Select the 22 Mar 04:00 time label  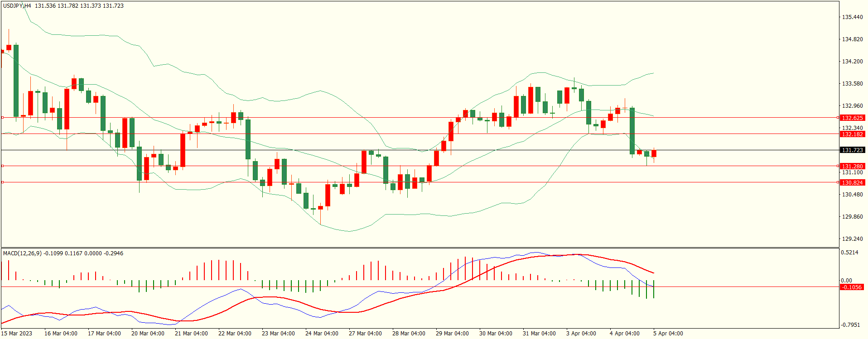tap(235, 334)
